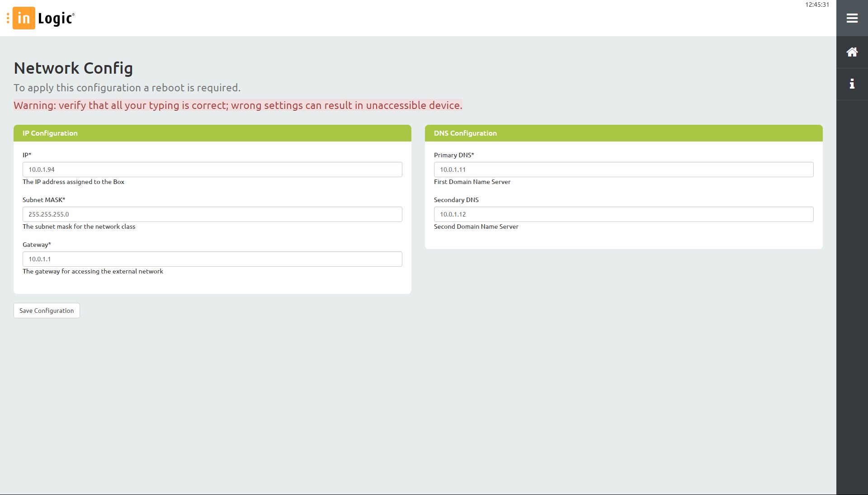Click the Secondary DNS label
This screenshot has height=495, width=868.
click(456, 200)
